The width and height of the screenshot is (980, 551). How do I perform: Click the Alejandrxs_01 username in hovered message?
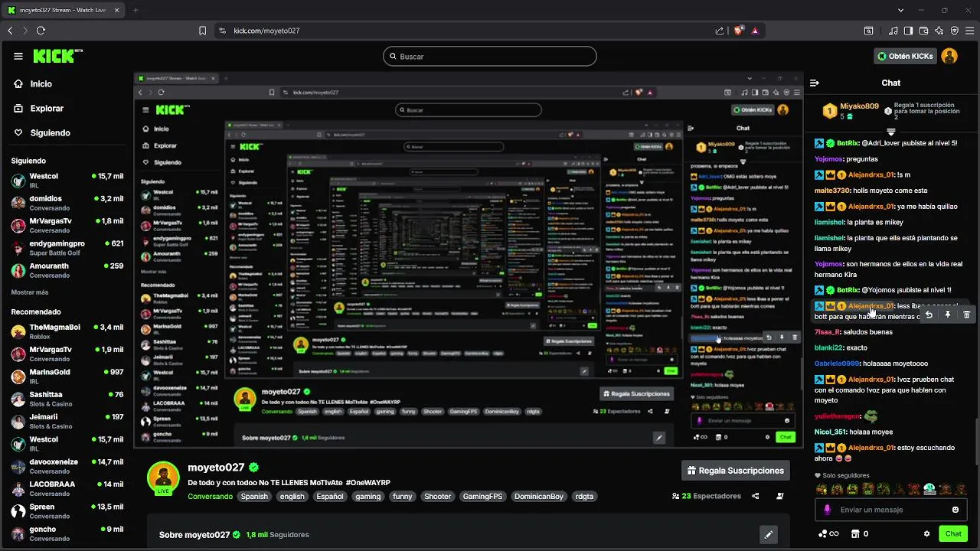[x=871, y=306]
